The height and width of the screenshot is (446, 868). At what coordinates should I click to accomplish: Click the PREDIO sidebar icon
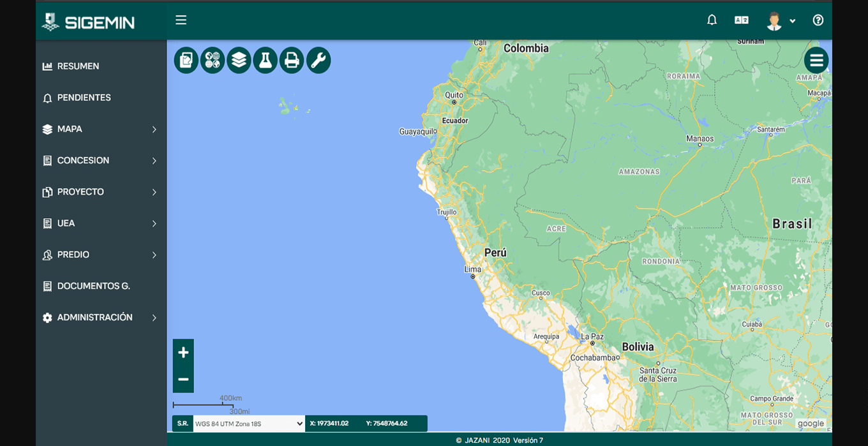47,255
